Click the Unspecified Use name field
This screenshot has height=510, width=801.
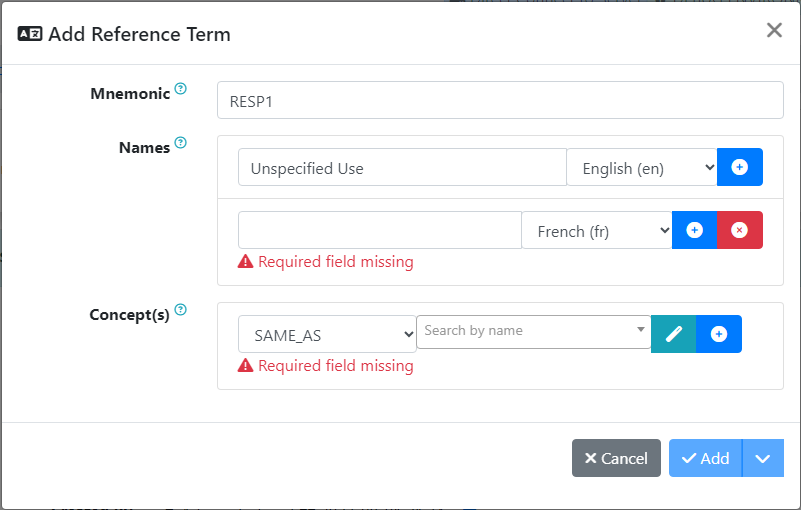click(x=402, y=168)
